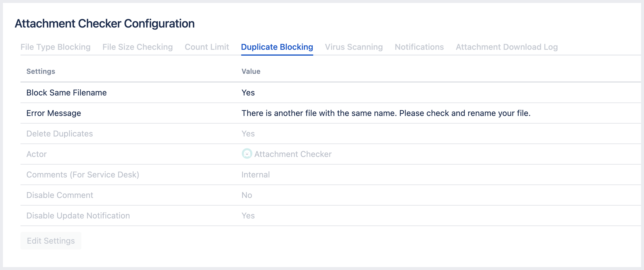The image size is (644, 270).
Task: Click the Value column header
Action: [251, 71]
